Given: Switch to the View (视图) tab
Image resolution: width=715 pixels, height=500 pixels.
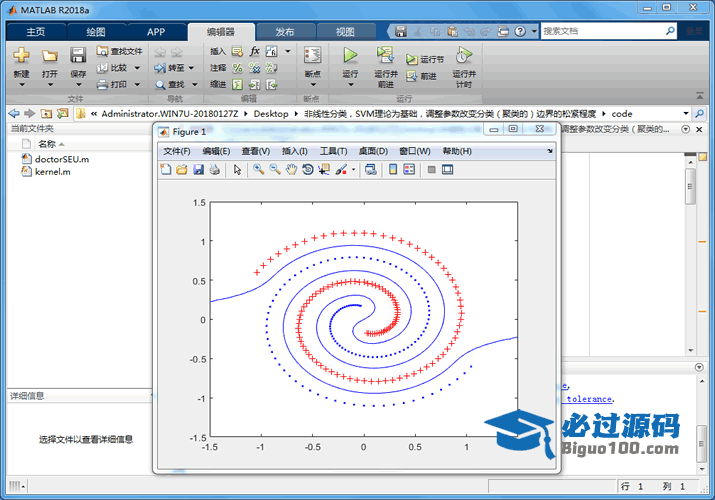Looking at the screenshot, I should pos(345,32).
